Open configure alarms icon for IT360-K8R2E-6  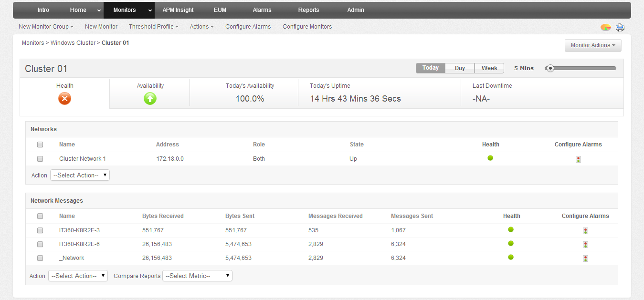click(x=585, y=244)
